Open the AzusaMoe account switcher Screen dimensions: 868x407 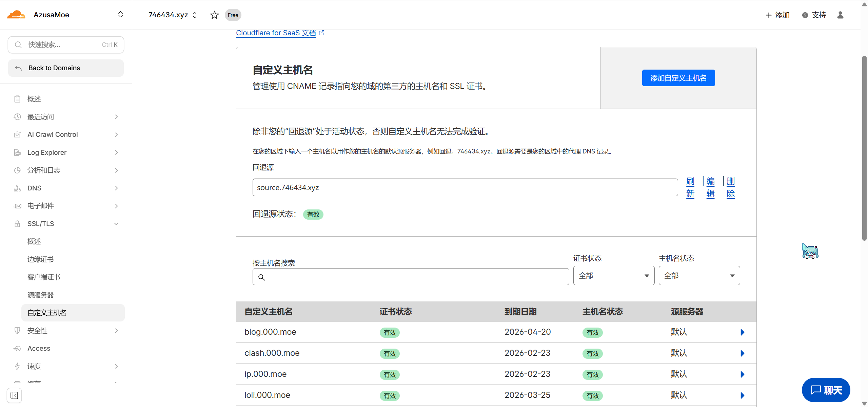(120, 15)
